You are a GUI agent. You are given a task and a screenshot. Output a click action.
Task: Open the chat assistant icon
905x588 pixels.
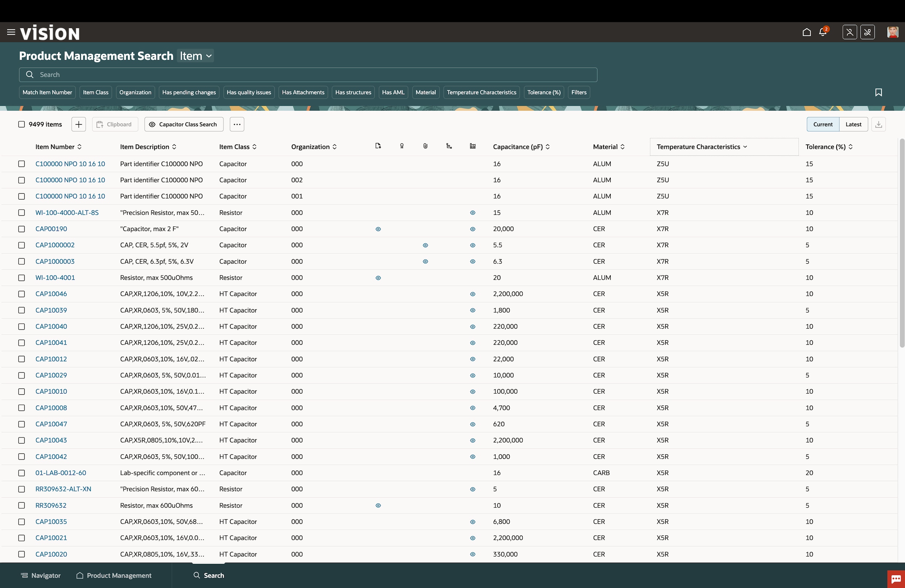(896, 579)
